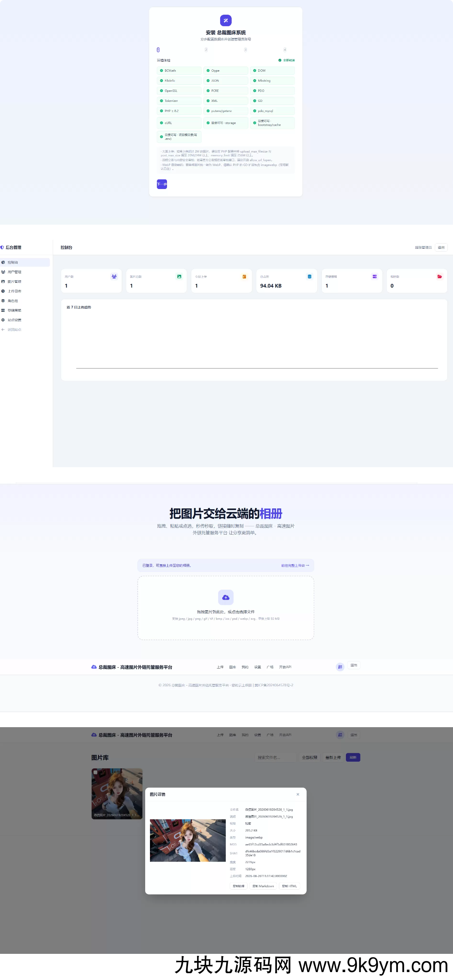
Task: Click the magic wand installer logo icon
Action: [x=226, y=20]
